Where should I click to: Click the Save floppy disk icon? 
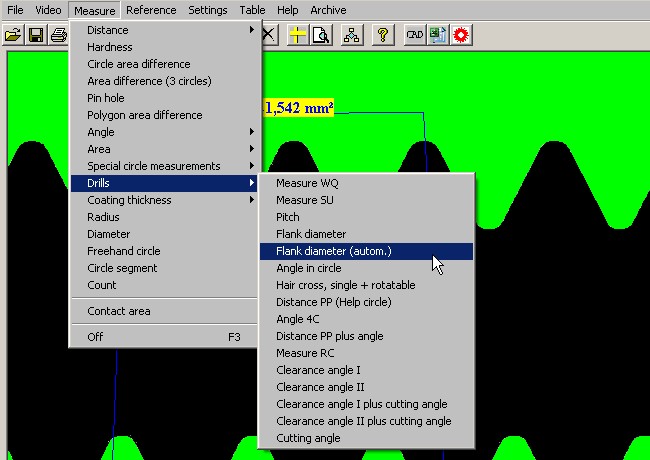(x=36, y=35)
